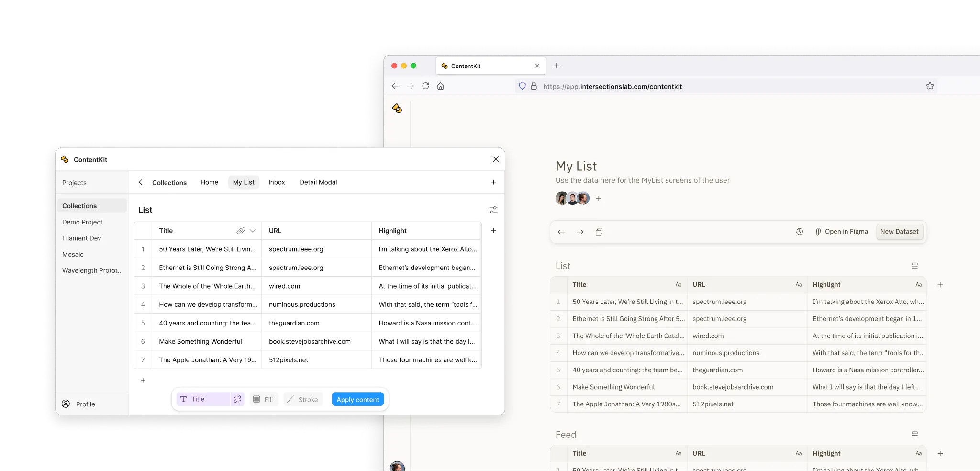Viewport: 980px width, 471px height.
Task: Add a new column in plugin table
Action: click(493, 231)
